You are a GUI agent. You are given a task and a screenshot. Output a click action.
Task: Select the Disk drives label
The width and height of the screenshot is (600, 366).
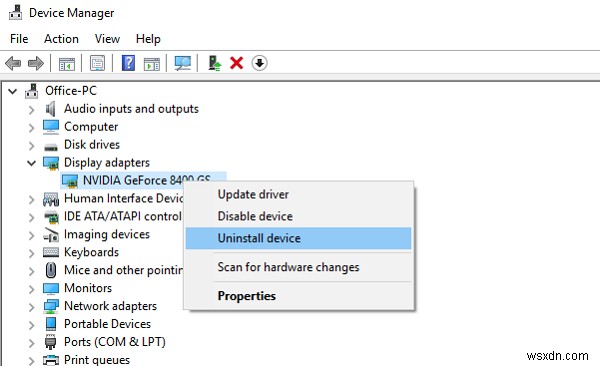pyautogui.click(x=92, y=145)
